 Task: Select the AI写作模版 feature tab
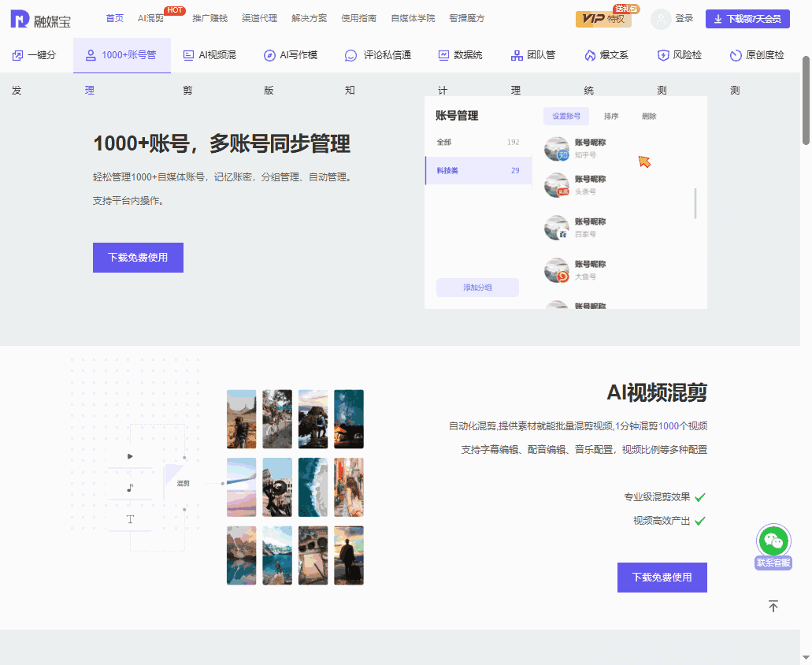291,55
